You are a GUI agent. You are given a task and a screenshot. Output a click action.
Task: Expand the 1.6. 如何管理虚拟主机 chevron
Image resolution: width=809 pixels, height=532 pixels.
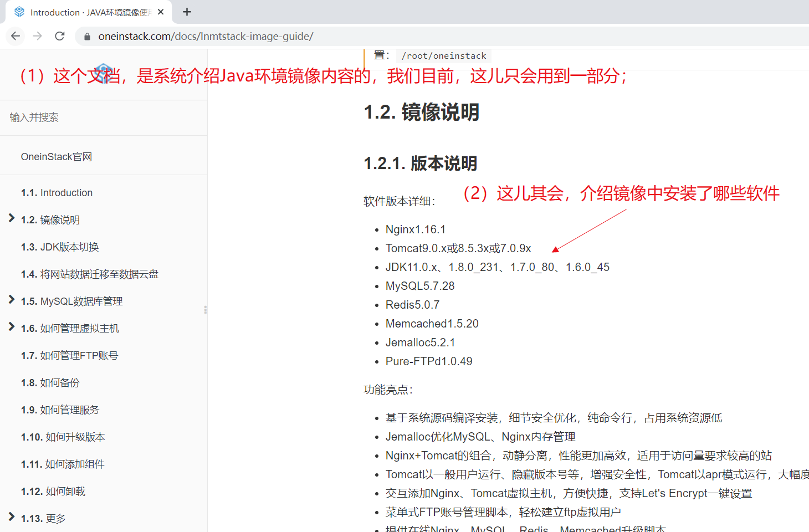[11, 327]
